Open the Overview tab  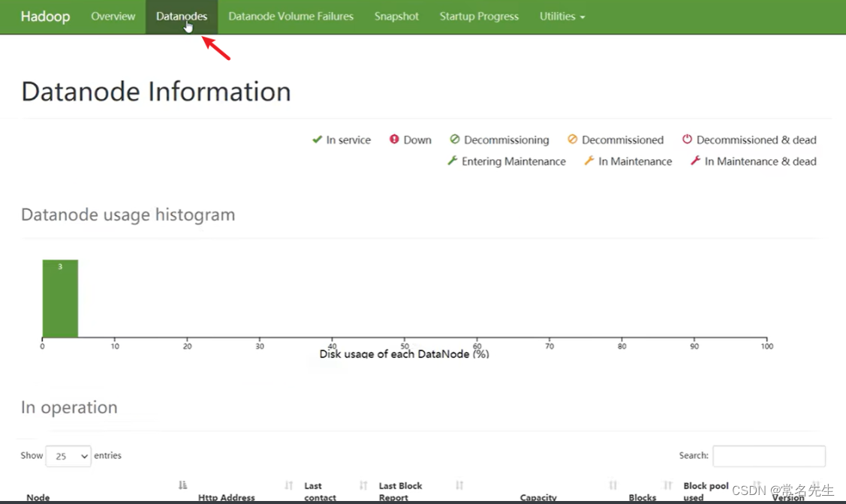point(113,16)
